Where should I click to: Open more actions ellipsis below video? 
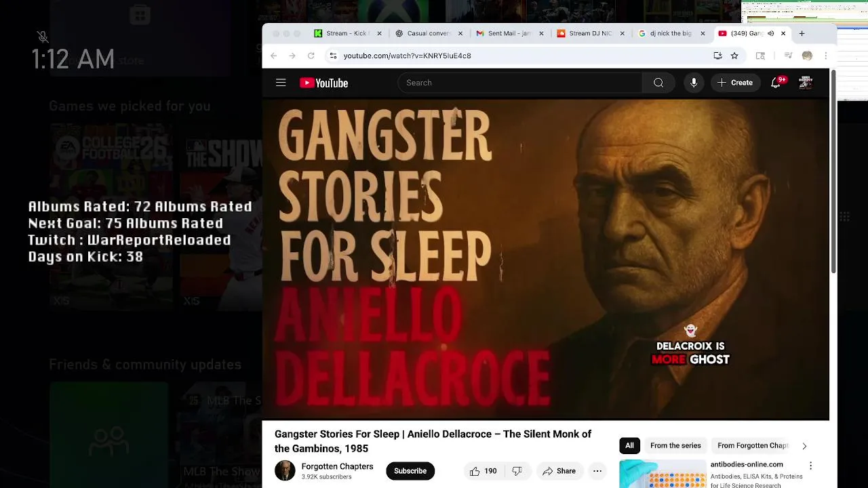coord(597,471)
